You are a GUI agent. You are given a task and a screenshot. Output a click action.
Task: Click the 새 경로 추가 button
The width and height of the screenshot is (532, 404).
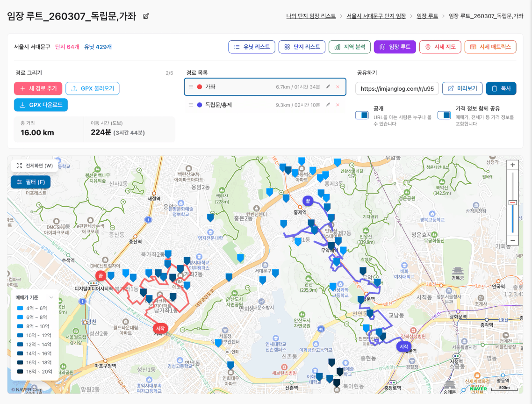pos(38,88)
